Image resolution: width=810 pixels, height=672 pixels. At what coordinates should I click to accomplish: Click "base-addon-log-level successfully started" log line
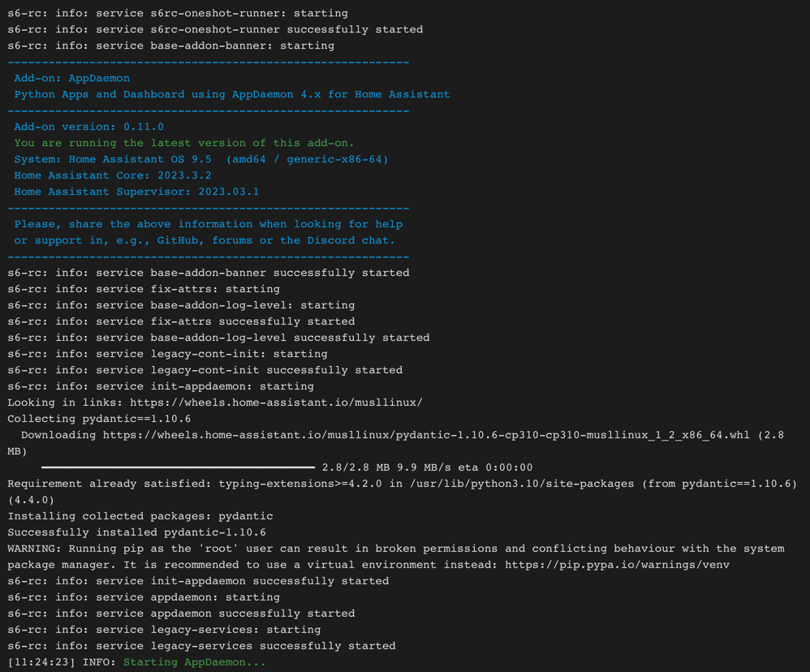click(x=218, y=338)
